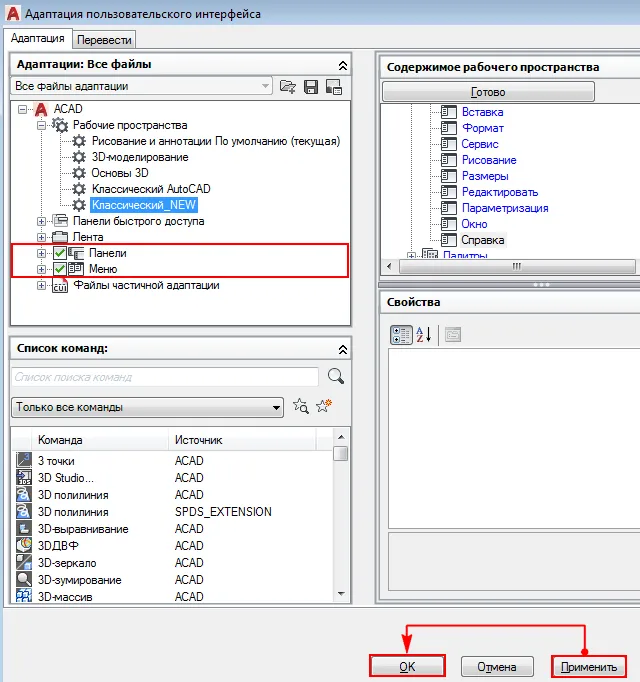The image size is (640, 682).
Task: Click the greyed property pages icon in Свойства
Action: click(x=453, y=334)
